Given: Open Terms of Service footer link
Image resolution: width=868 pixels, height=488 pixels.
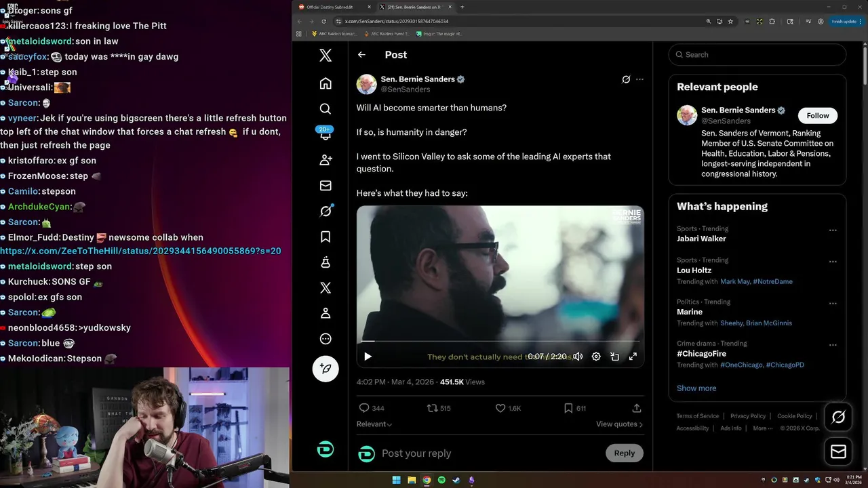Looking at the screenshot, I should 697,416.
